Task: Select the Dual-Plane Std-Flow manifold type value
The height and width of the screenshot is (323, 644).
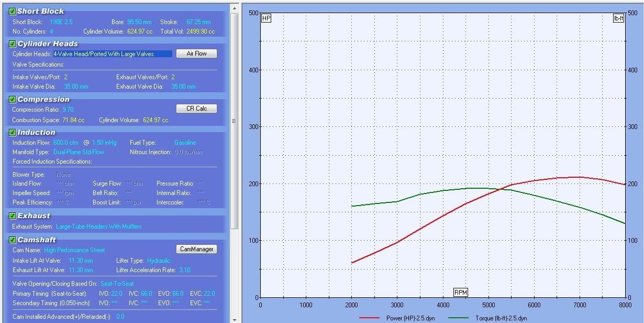Action: pyautogui.click(x=79, y=152)
